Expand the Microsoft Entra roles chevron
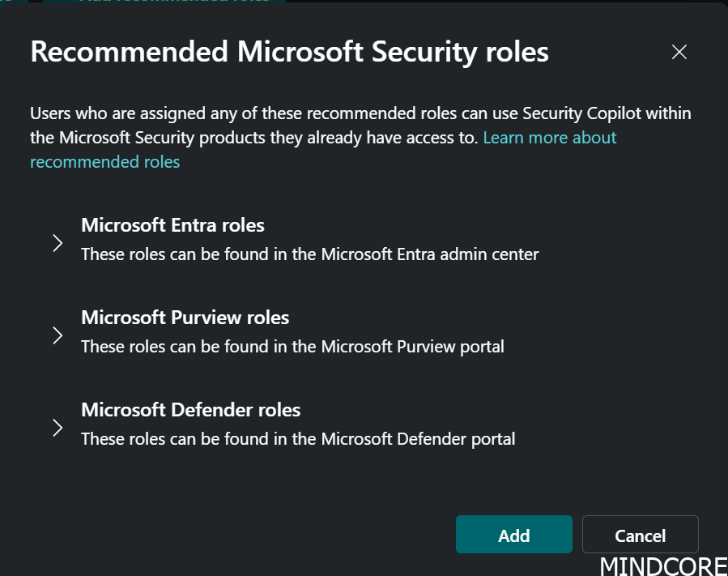 57,243
